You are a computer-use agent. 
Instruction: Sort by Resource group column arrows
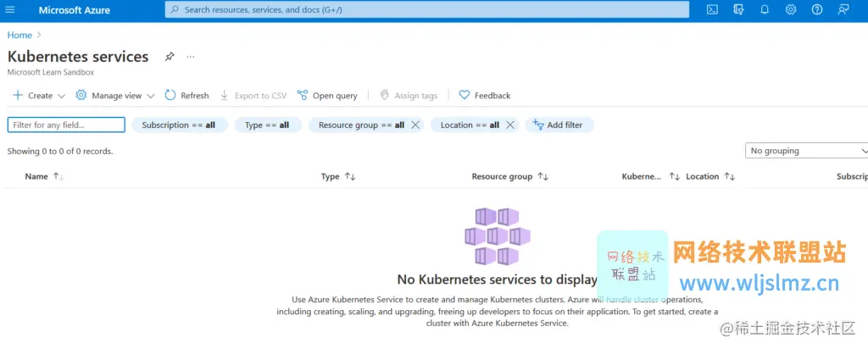pyautogui.click(x=543, y=176)
